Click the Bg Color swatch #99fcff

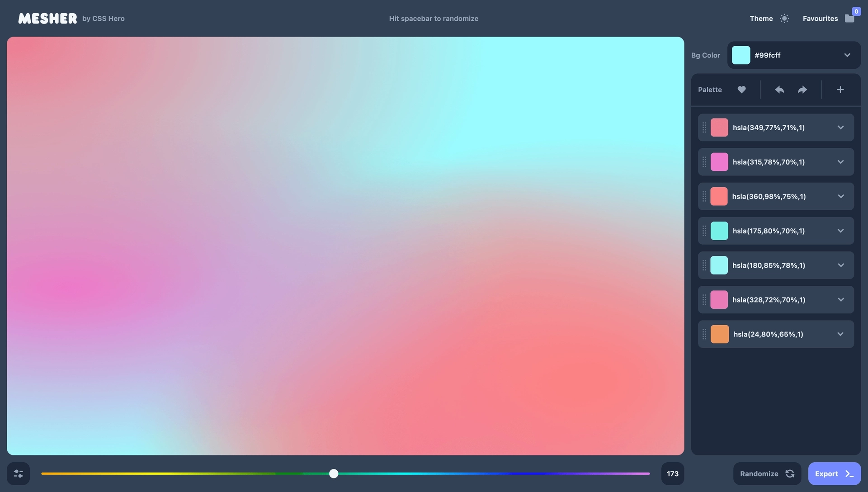tap(741, 55)
